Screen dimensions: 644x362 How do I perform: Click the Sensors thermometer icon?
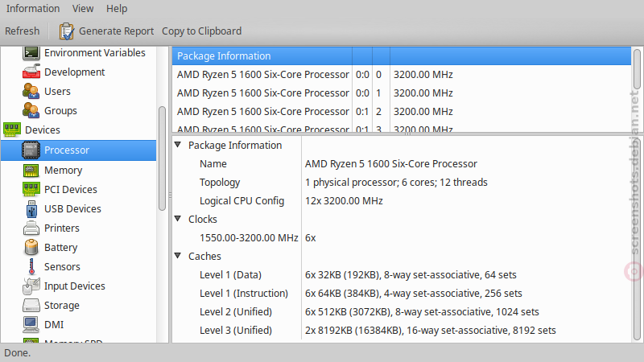tap(31, 266)
